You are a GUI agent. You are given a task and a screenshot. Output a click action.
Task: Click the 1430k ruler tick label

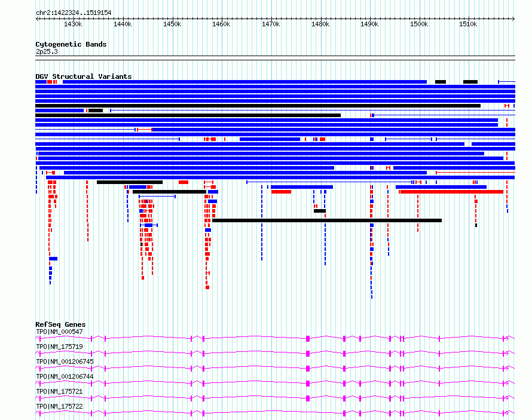[73, 24]
